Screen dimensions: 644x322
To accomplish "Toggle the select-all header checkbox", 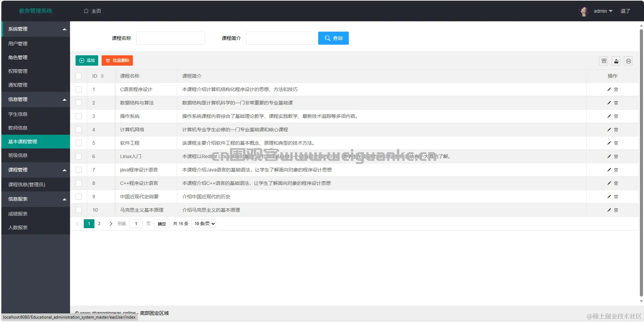I will tap(79, 76).
